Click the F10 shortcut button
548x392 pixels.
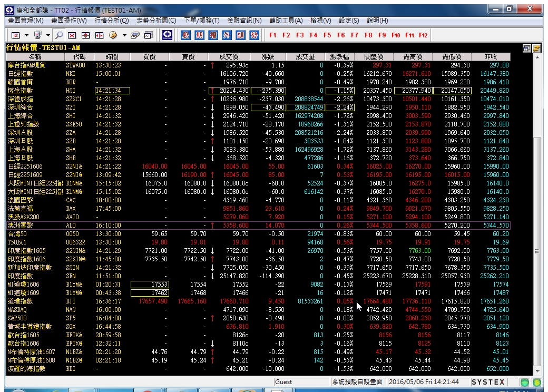[x=396, y=35]
